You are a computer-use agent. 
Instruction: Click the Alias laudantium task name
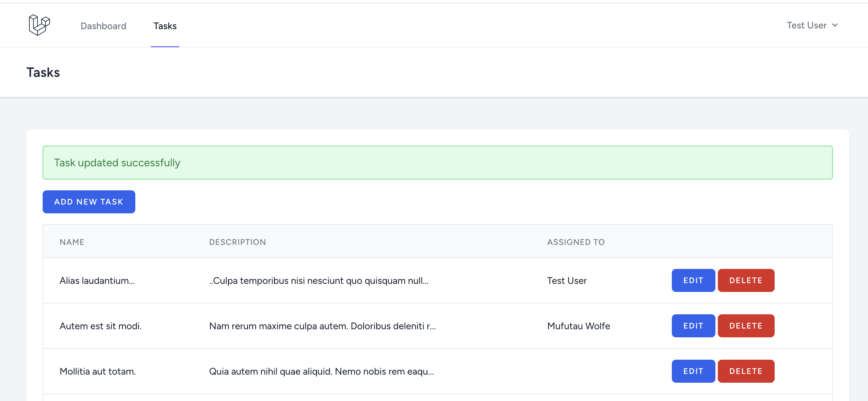coord(97,281)
